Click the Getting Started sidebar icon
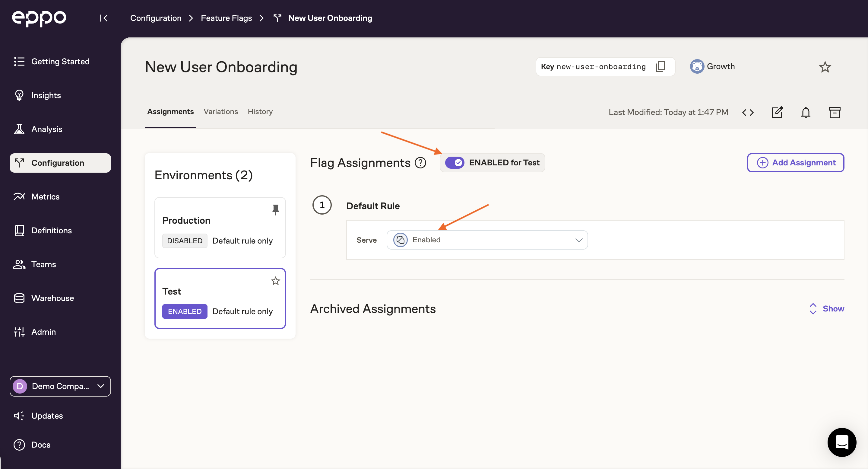 19,61
